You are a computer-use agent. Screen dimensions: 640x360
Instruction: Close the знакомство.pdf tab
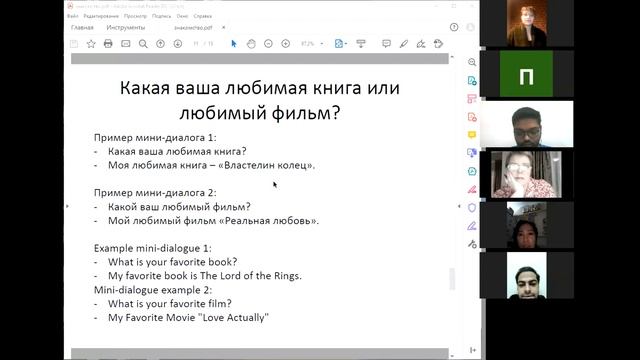coord(223,27)
